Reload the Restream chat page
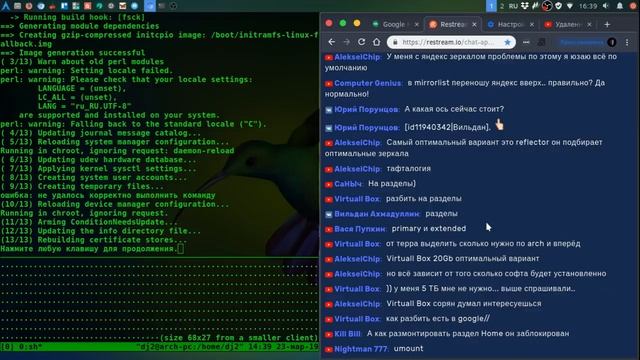 (x=361, y=42)
